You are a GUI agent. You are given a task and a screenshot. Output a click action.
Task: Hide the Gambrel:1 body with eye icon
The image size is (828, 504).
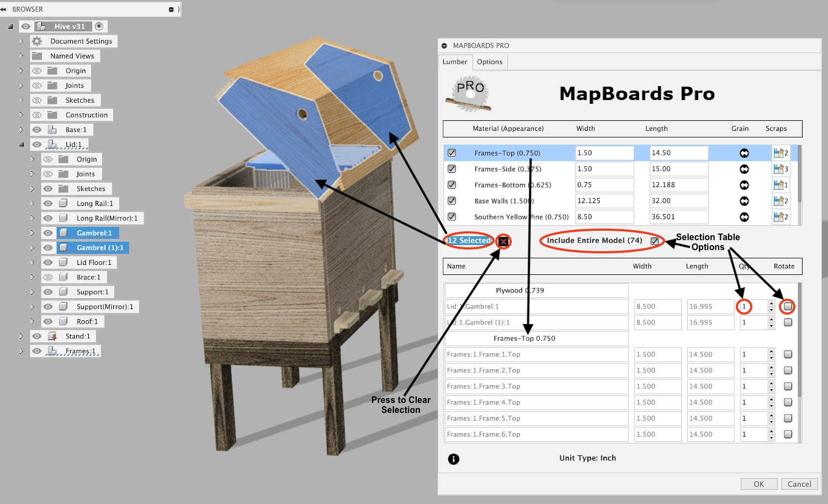point(48,233)
